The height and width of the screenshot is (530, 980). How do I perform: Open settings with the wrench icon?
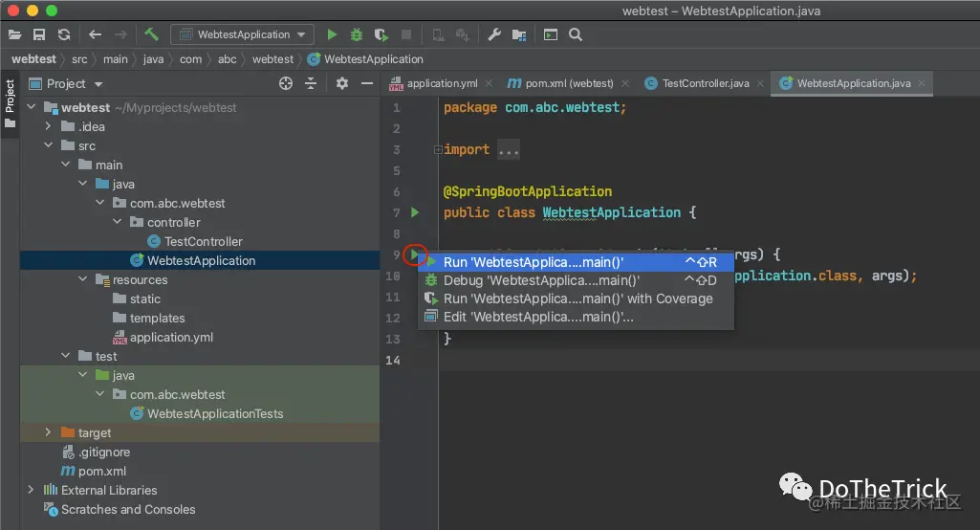click(494, 34)
